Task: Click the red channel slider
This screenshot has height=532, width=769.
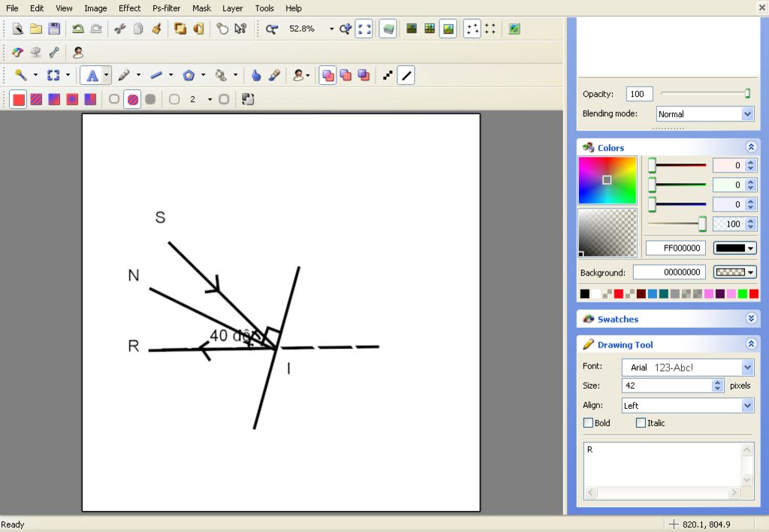Action: click(677, 166)
